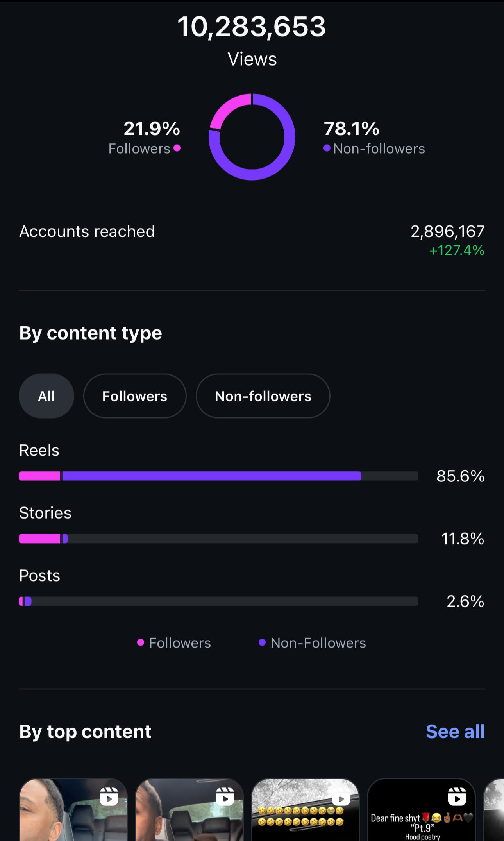Tap the reel icon on second thumbnail
Screen dimensions: 504x841
point(225,796)
